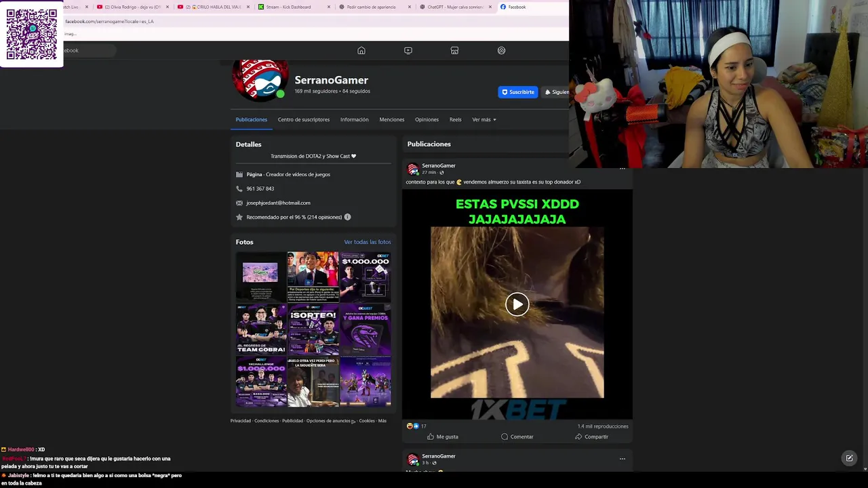Click email josephjordant@hotmail.com
The height and width of the screenshot is (488, 868).
click(278, 203)
